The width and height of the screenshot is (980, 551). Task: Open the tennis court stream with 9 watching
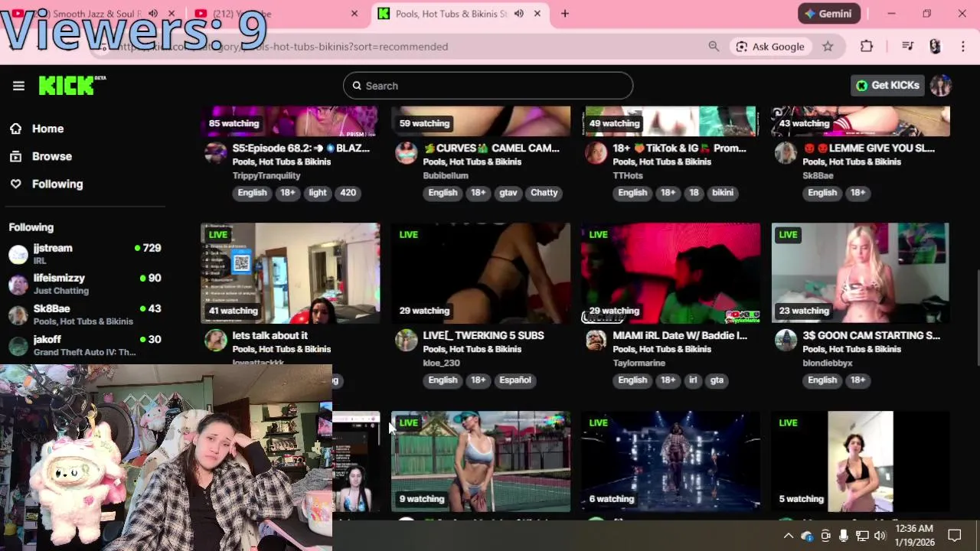click(x=481, y=461)
